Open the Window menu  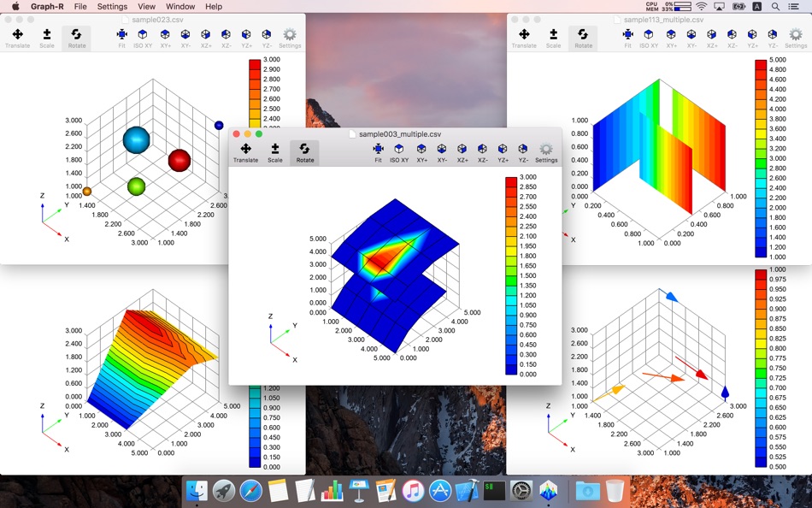pos(180,6)
